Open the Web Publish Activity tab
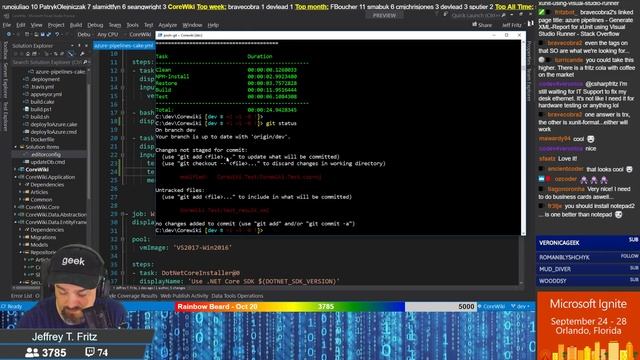640x360 pixels. pyautogui.click(x=184, y=296)
